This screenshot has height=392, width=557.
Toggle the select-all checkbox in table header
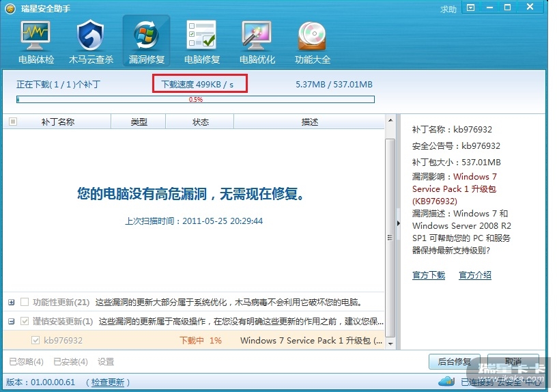(13, 122)
